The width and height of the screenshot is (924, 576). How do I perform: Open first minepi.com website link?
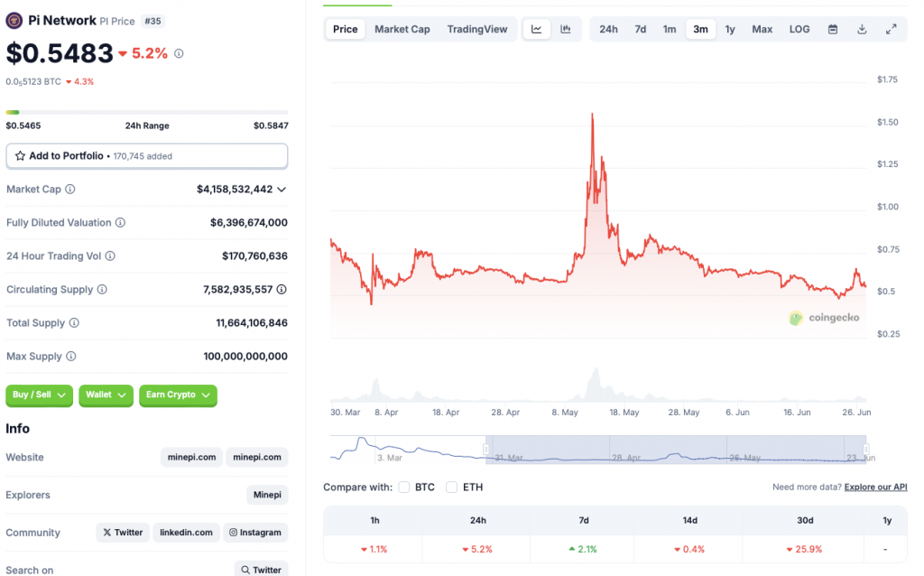[191, 457]
